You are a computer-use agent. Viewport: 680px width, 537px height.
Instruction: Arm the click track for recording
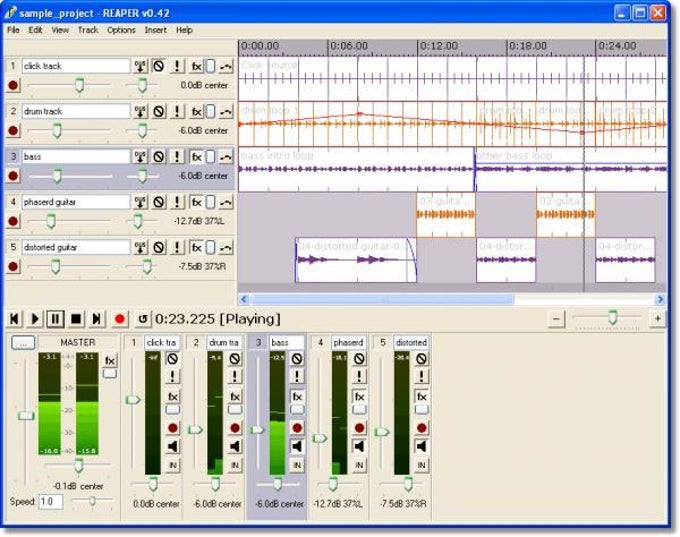(x=13, y=85)
